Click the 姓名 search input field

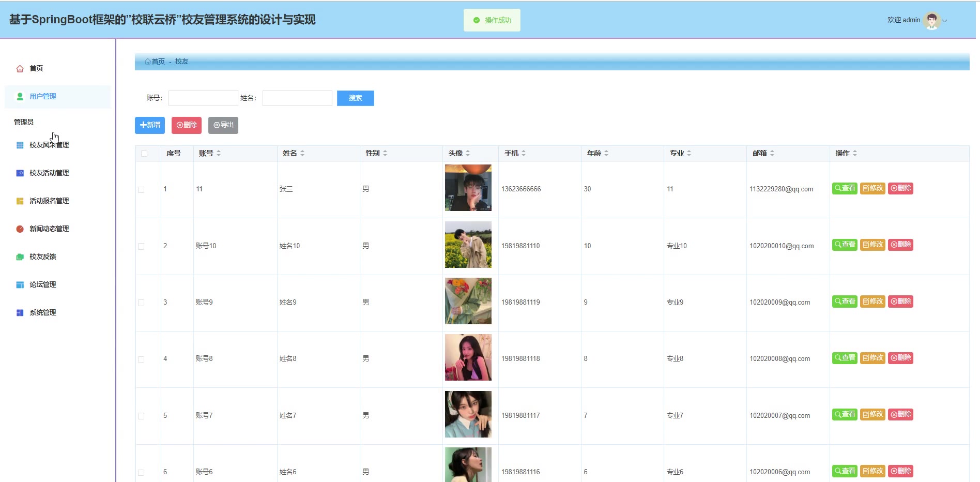[297, 98]
